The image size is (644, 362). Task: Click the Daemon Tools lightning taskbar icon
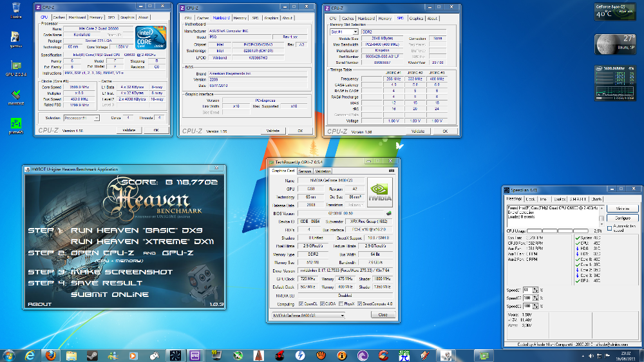300,356
